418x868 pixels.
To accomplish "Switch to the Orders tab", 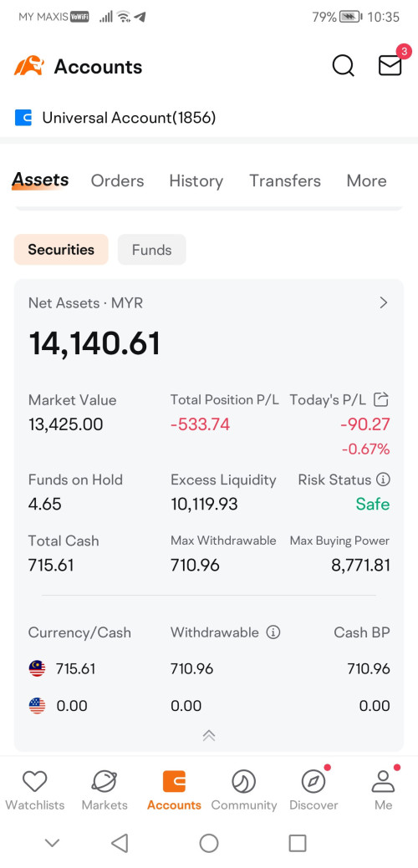I will pos(117,181).
